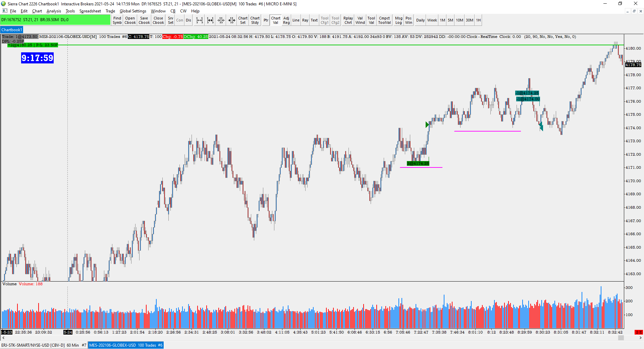Click the Find Symb toolbar button

(x=117, y=20)
